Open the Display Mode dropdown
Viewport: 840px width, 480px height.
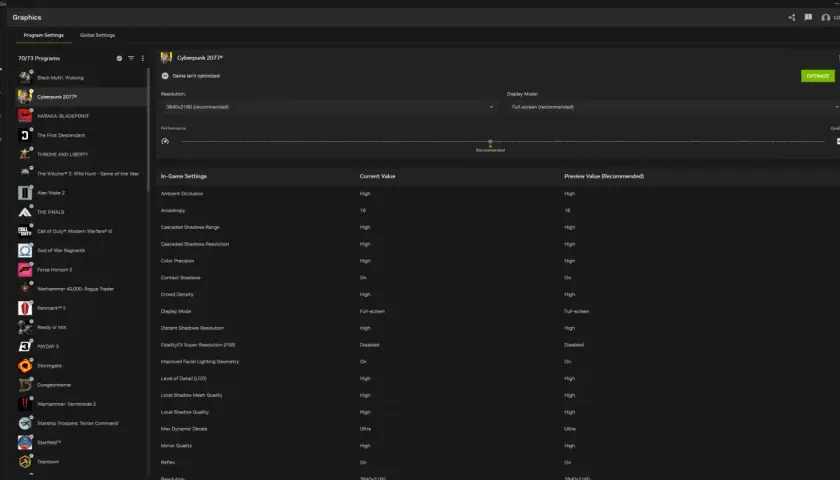[673, 107]
